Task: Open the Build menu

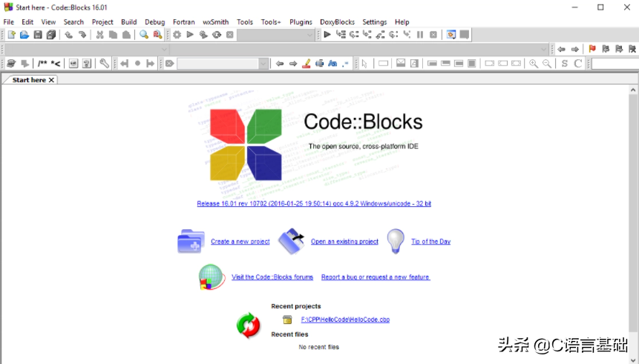Action: click(x=129, y=22)
